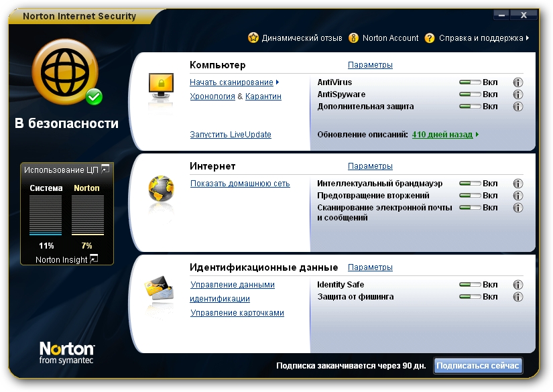Click the 410 дней назад link
553x392 pixels.
click(442, 134)
